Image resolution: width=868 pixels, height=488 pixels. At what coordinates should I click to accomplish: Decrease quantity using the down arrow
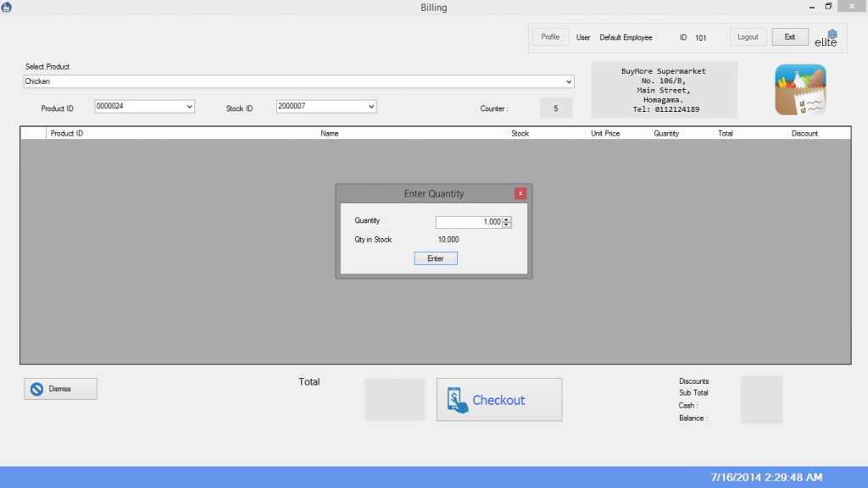(x=507, y=225)
